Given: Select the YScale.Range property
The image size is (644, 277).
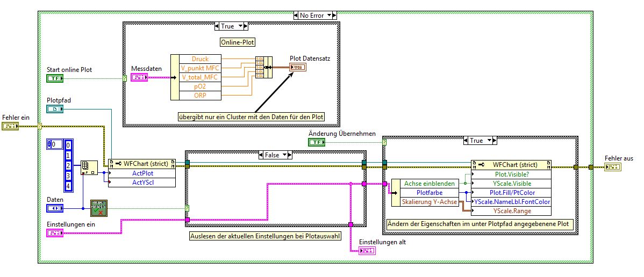Looking at the screenshot, I should tap(511, 211).
